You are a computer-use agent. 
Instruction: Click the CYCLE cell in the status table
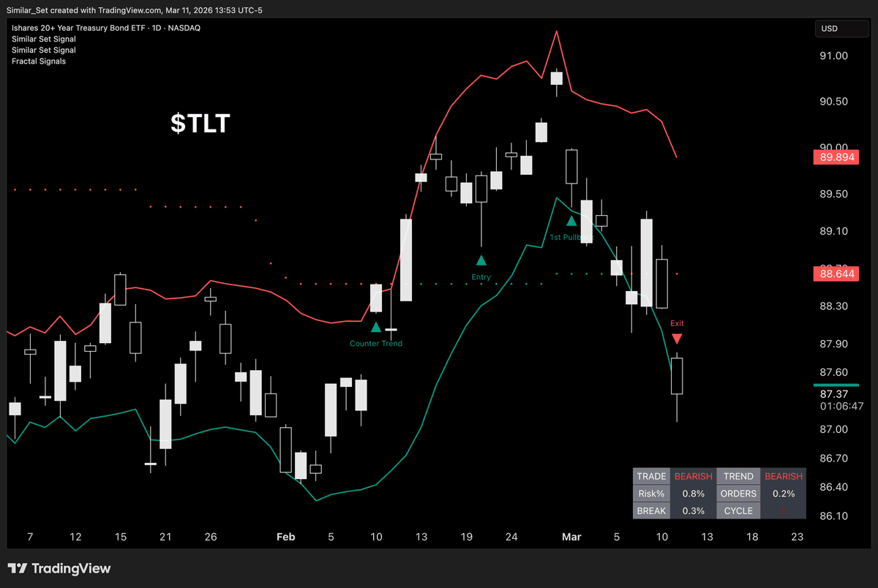pyautogui.click(x=738, y=510)
